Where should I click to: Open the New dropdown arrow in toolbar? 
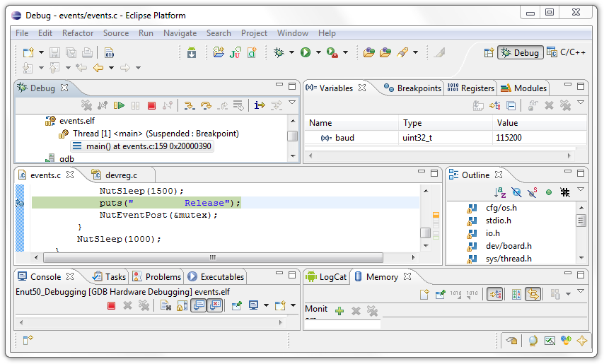tap(41, 52)
